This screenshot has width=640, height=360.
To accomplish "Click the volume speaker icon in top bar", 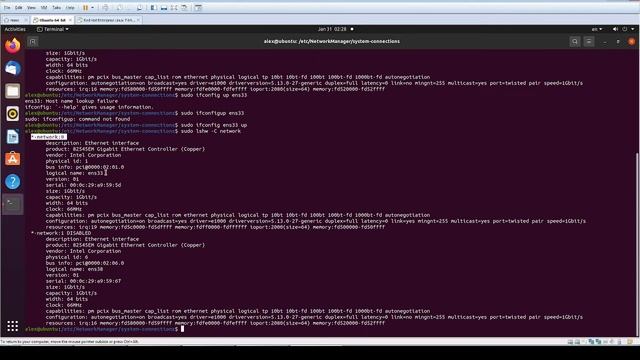I will (615, 29).
